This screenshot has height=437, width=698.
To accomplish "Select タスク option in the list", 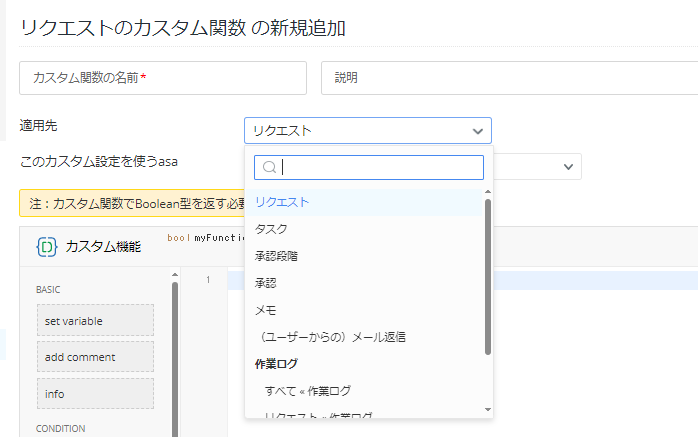I will (x=271, y=229).
